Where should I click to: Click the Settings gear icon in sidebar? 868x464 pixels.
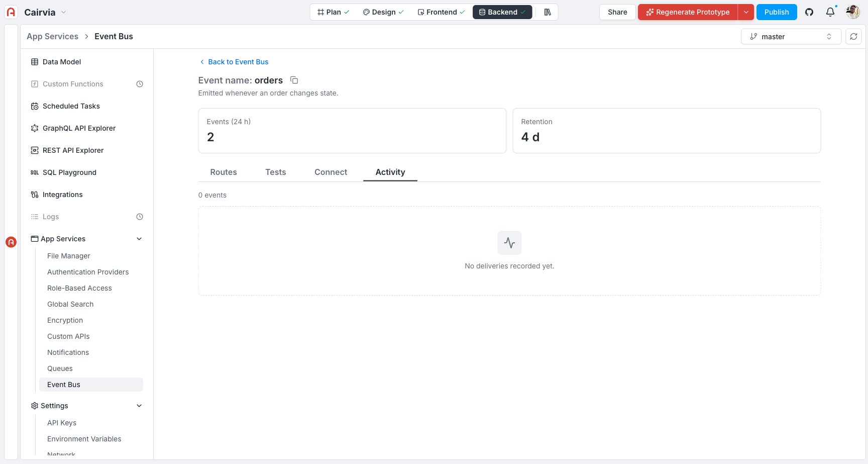tap(35, 406)
